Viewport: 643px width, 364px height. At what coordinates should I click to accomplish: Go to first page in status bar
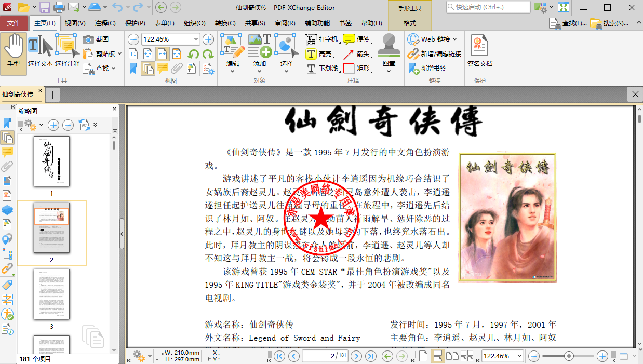pos(279,356)
